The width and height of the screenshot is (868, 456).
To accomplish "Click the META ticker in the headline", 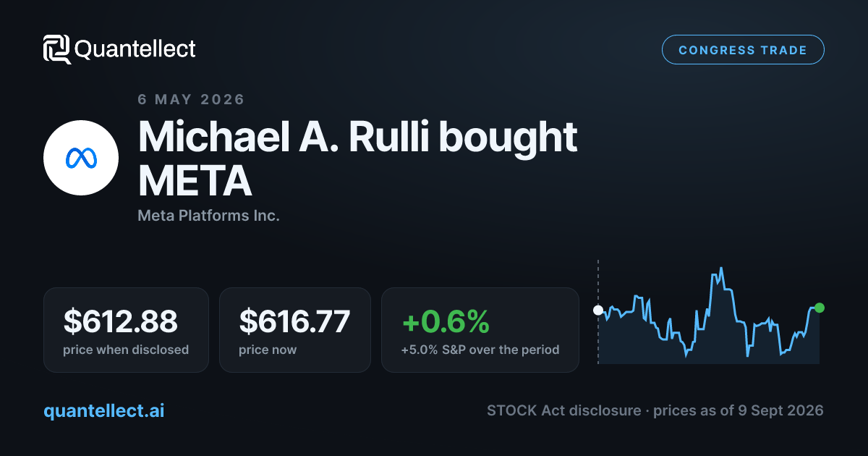I will [195, 181].
